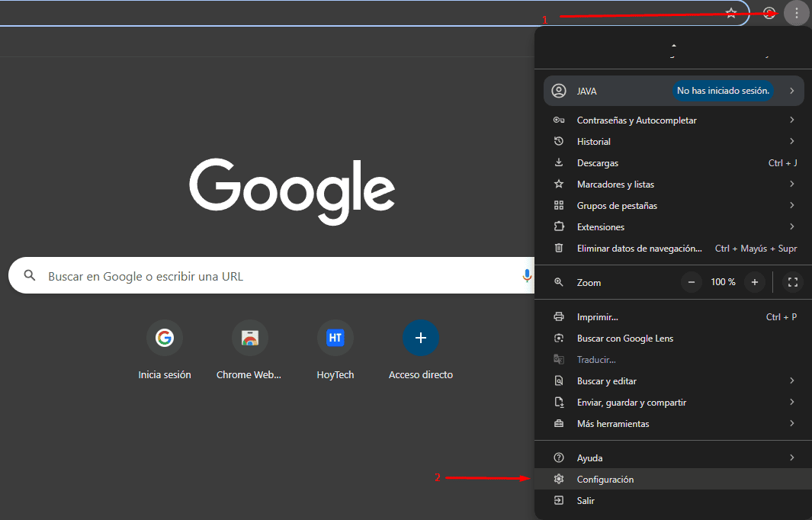812x520 pixels.
Task: Decrease zoom with the minus button
Action: 692,282
